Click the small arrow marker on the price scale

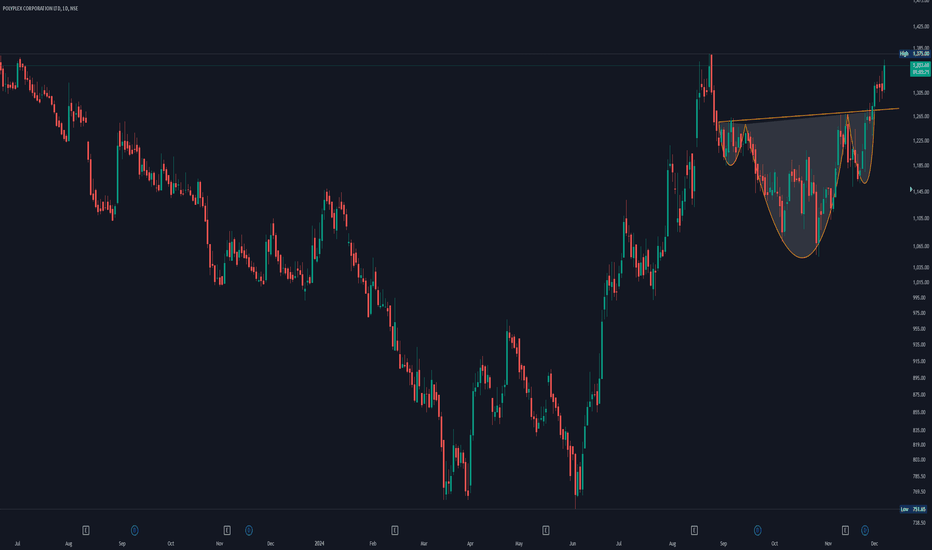[911, 189]
